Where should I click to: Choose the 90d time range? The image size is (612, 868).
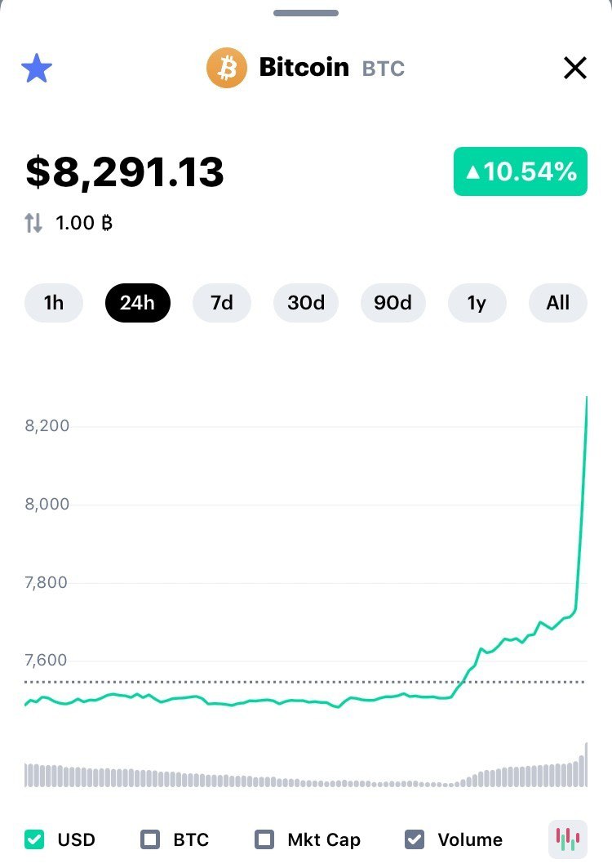pos(392,303)
